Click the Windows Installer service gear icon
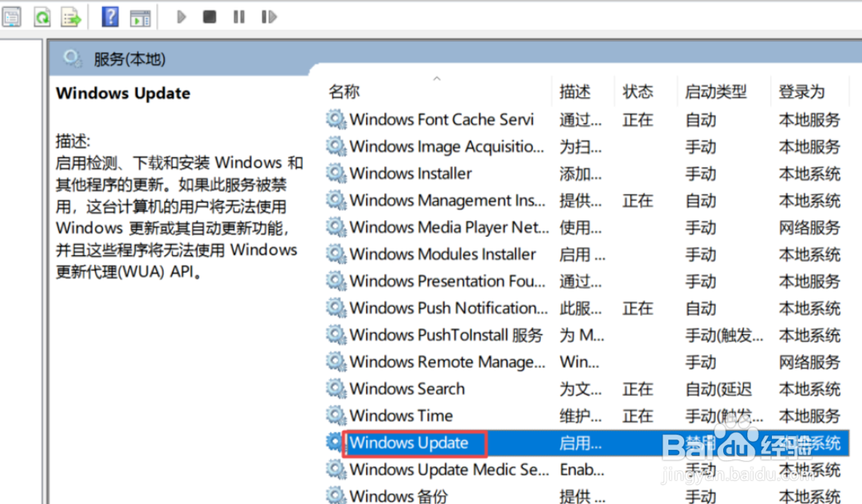862x504 pixels. click(x=337, y=173)
